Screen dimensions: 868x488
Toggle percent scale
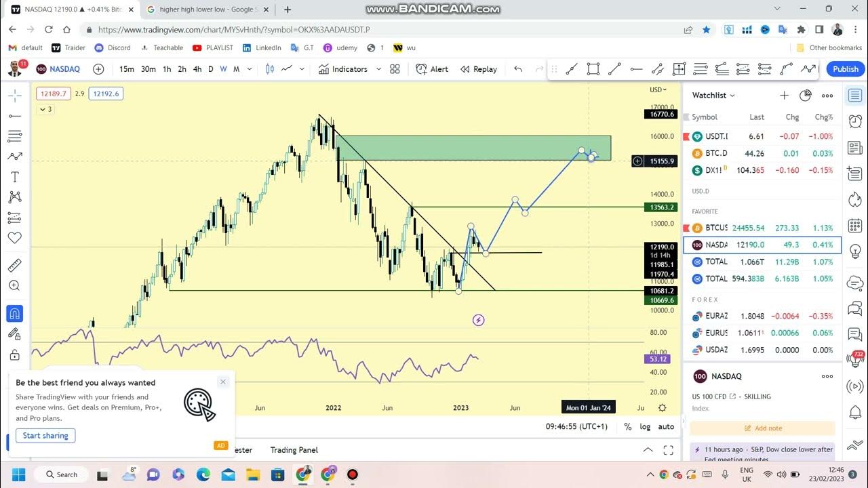(x=628, y=427)
